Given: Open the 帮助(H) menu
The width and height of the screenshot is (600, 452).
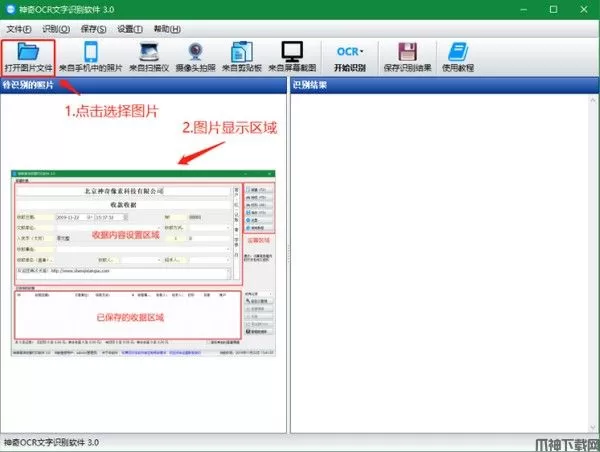Looking at the screenshot, I should [167, 29].
